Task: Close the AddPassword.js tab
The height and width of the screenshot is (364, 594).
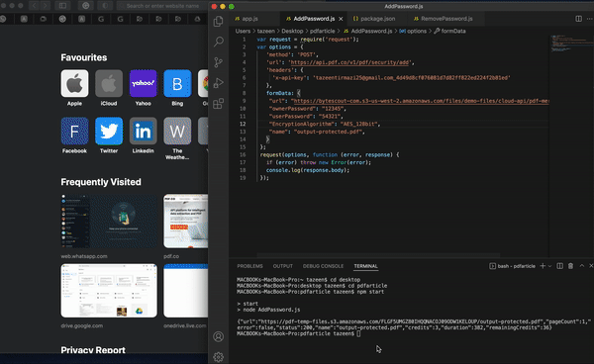Action: pyautogui.click(x=341, y=19)
